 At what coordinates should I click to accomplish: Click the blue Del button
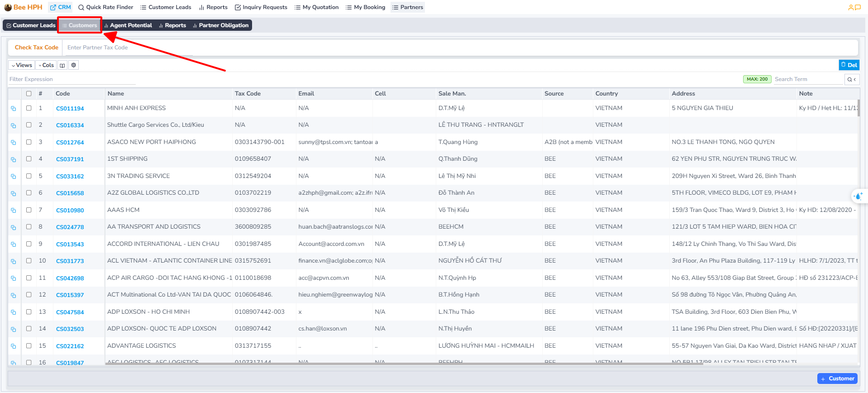[x=849, y=65]
